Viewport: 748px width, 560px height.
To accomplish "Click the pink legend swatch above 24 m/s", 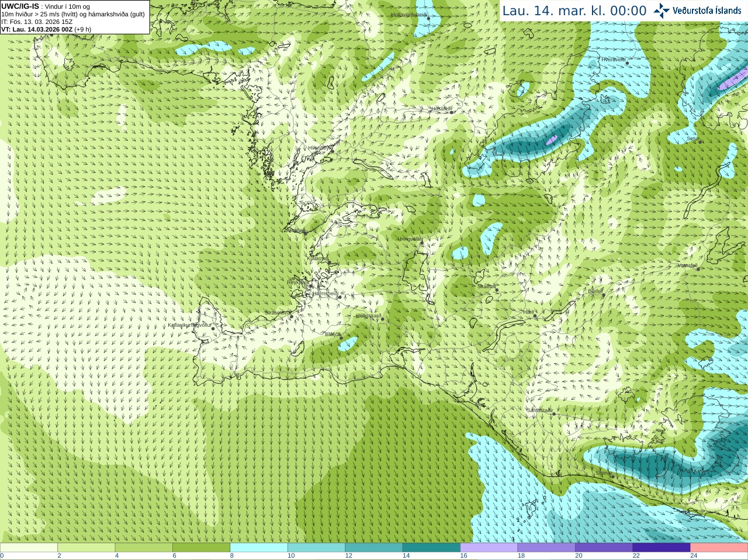I will (x=719, y=547).
